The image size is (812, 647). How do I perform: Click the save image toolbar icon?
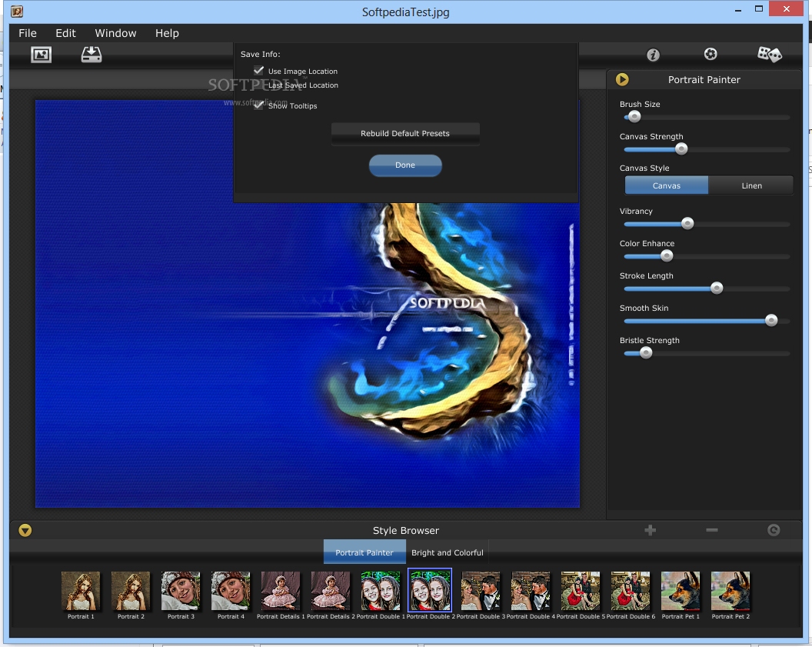tap(92, 55)
